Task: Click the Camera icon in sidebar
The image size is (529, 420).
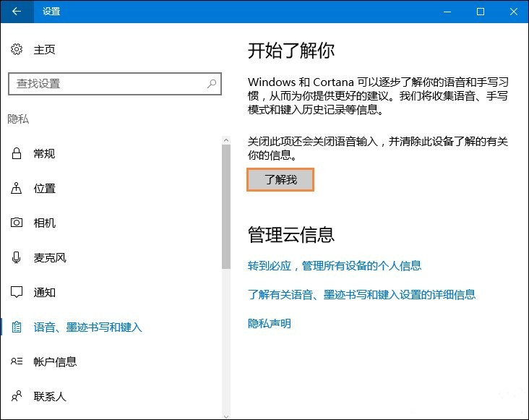Action: [x=17, y=223]
